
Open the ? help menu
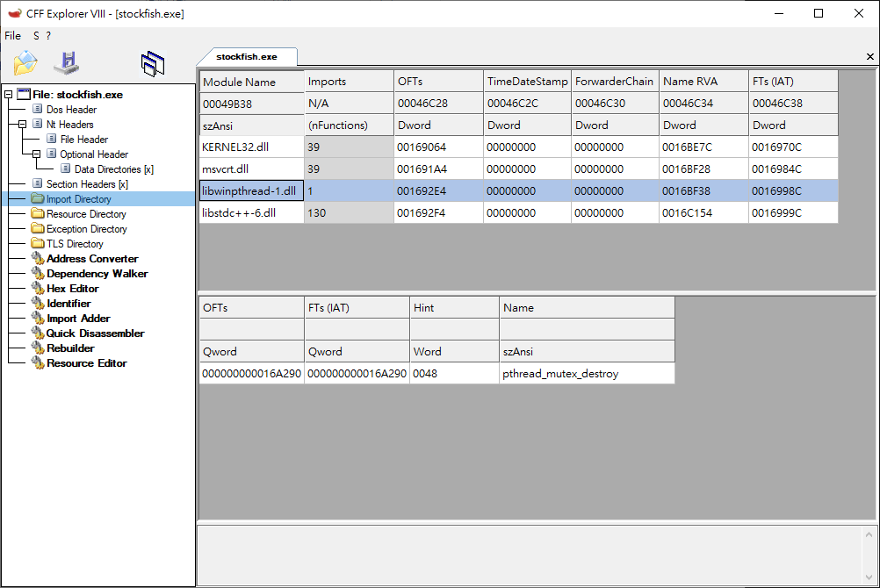tap(48, 36)
